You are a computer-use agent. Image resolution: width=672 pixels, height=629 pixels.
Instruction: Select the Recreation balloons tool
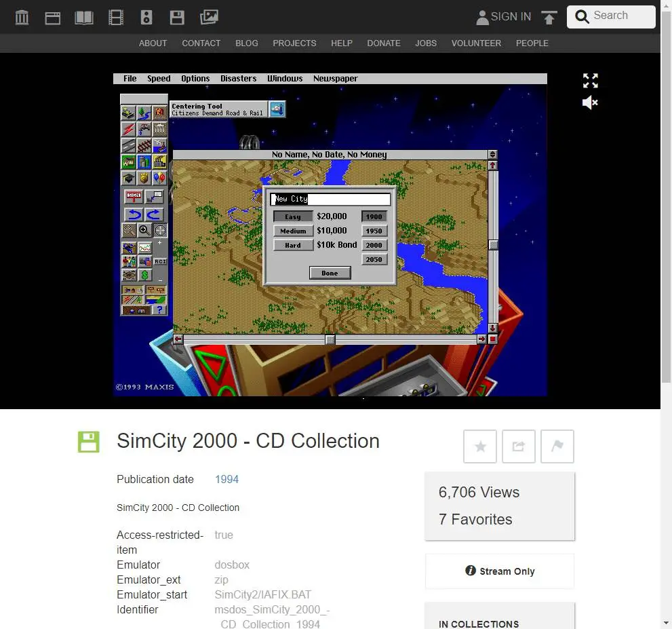tap(159, 178)
